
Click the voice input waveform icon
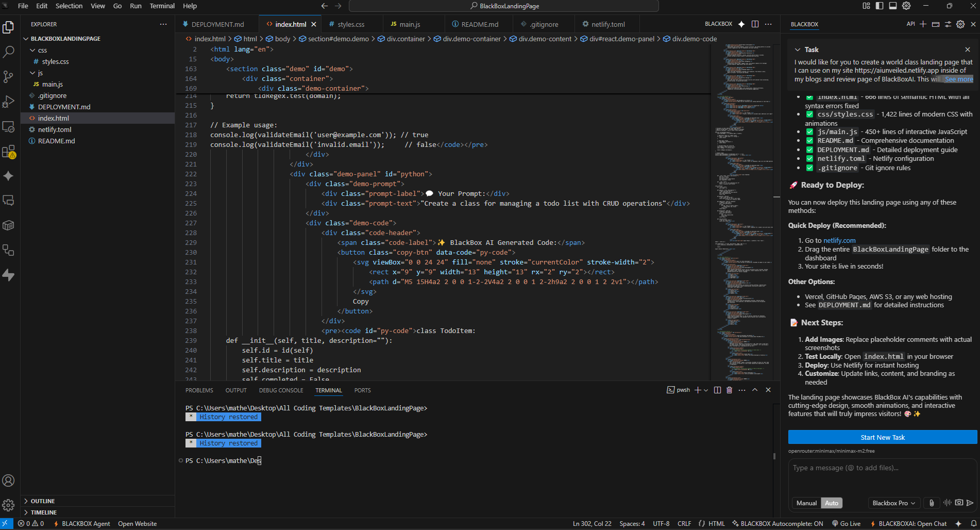(x=948, y=503)
